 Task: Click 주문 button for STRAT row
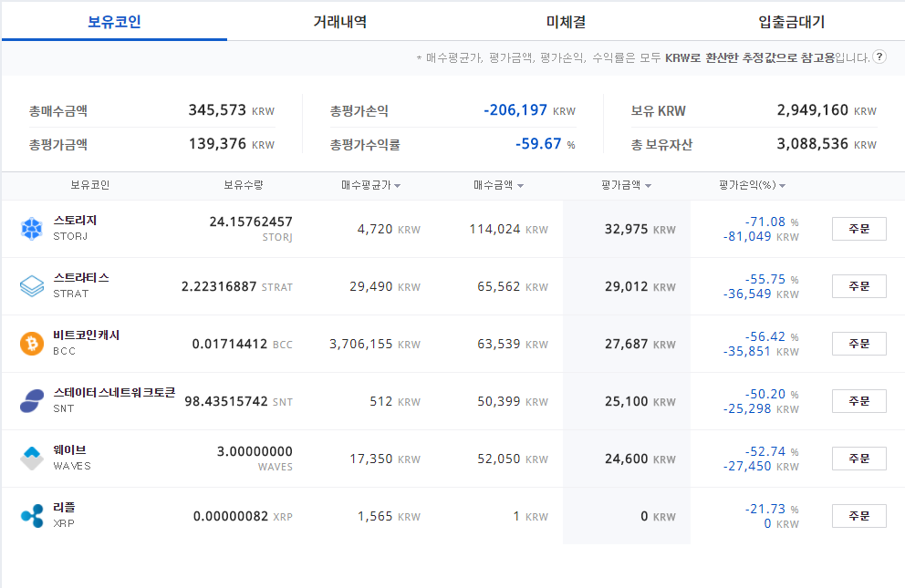(858, 286)
